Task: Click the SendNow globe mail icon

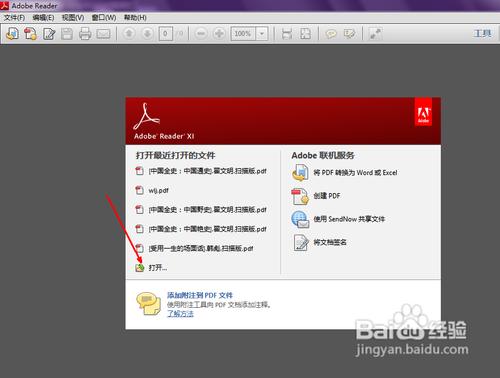Action: coord(300,219)
